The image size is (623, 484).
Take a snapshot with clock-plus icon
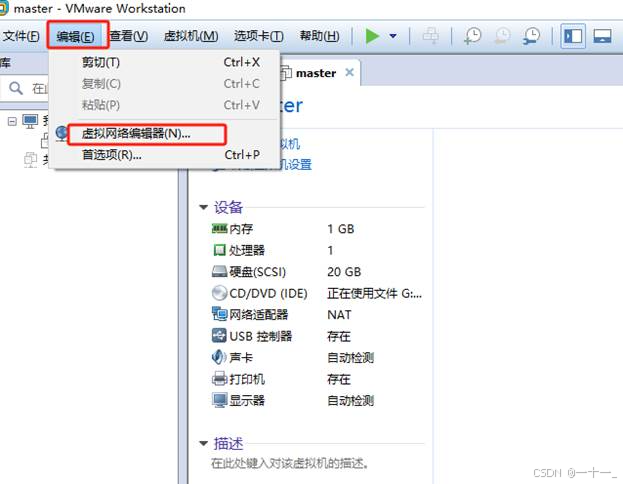coord(472,36)
